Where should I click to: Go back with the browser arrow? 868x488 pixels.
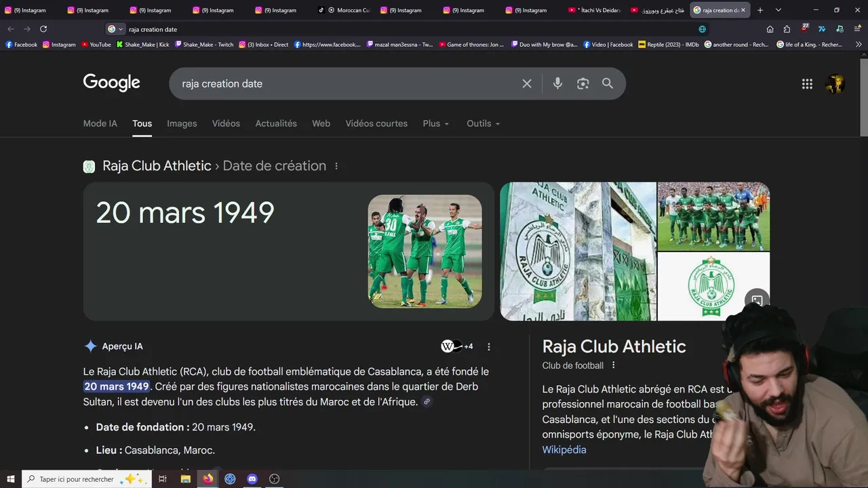[x=11, y=29]
